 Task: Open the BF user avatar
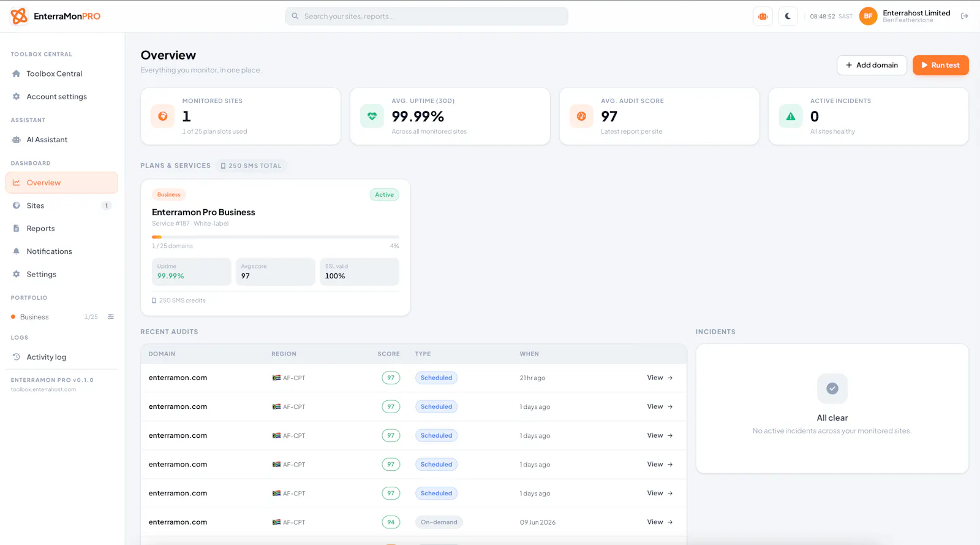868,17
